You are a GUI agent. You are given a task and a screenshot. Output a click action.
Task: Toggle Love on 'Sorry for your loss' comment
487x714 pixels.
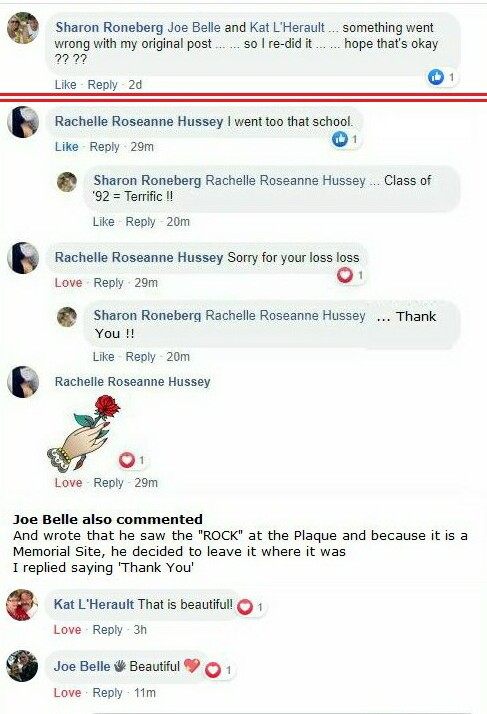[x=68, y=283]
